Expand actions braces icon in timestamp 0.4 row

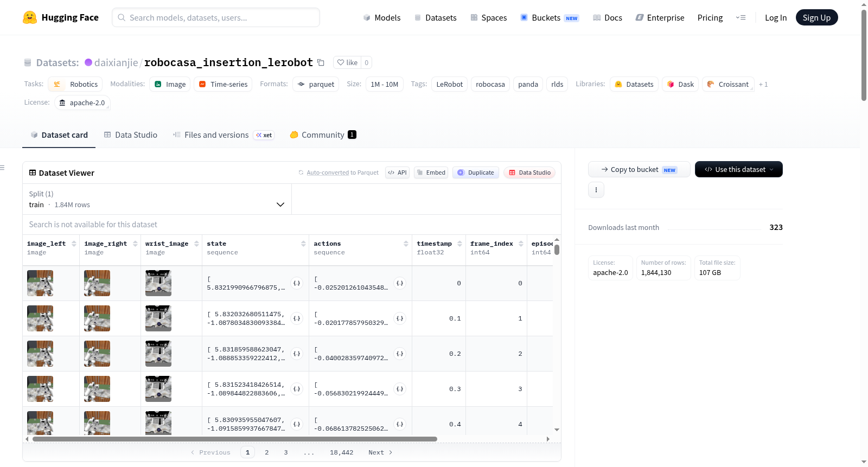(x=400, y=424)
